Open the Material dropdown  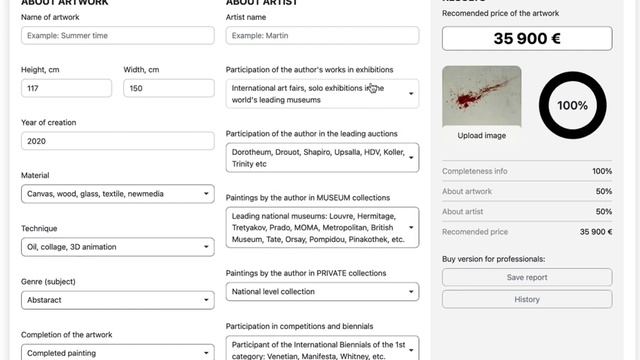pyautogui.click(x=118, y=194)
